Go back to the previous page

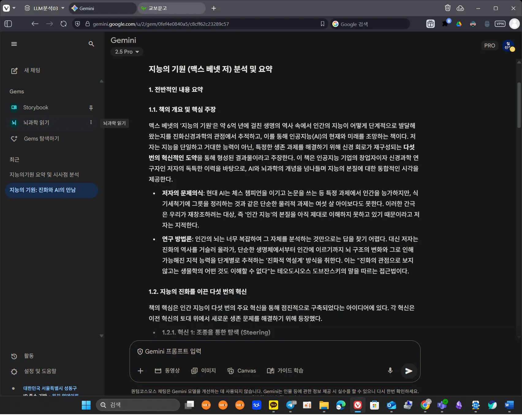[x=35, y=24]
